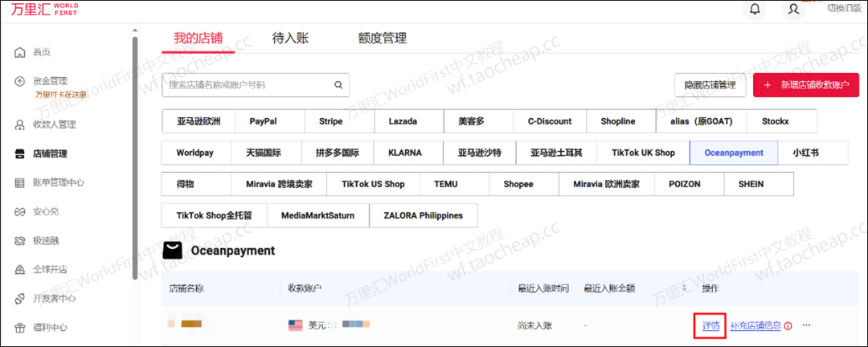Select the Stockx platform filter
The image size is (868, 347).
click(x=782, y=121)
